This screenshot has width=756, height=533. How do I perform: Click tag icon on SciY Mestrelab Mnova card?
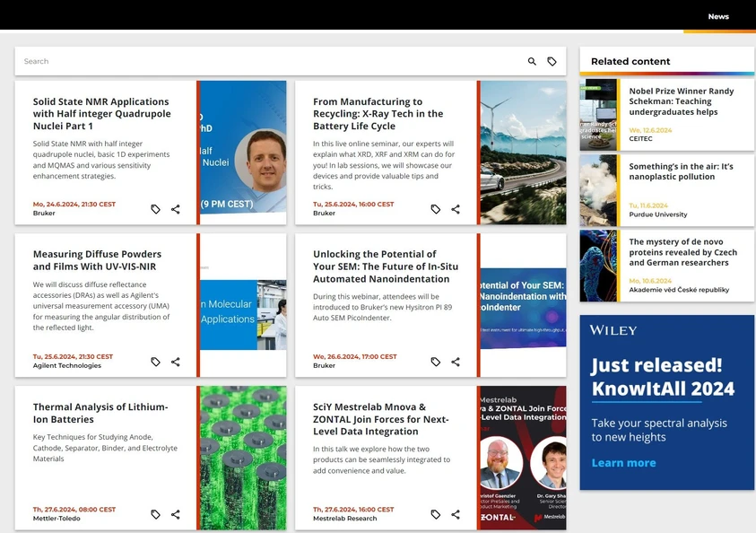click(x=435, y=515)
